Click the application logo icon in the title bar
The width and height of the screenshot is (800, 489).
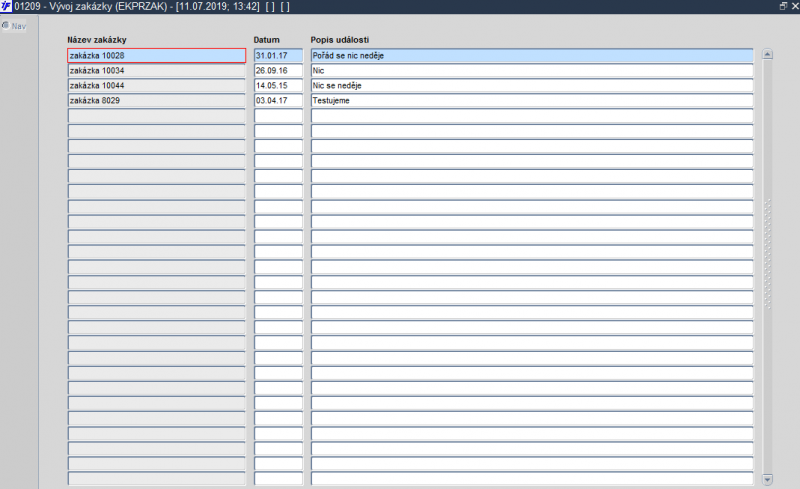pos(6,6)
